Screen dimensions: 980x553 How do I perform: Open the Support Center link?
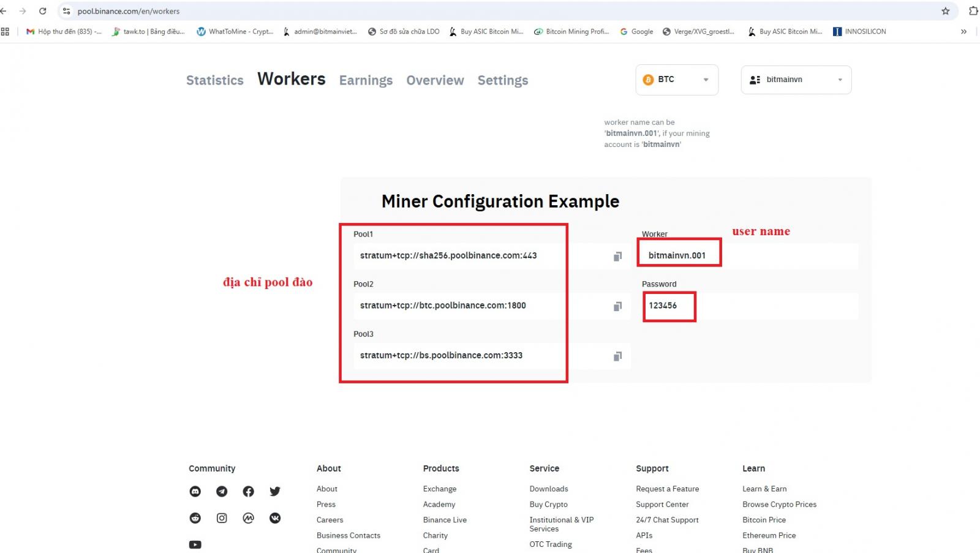point(662,504)
